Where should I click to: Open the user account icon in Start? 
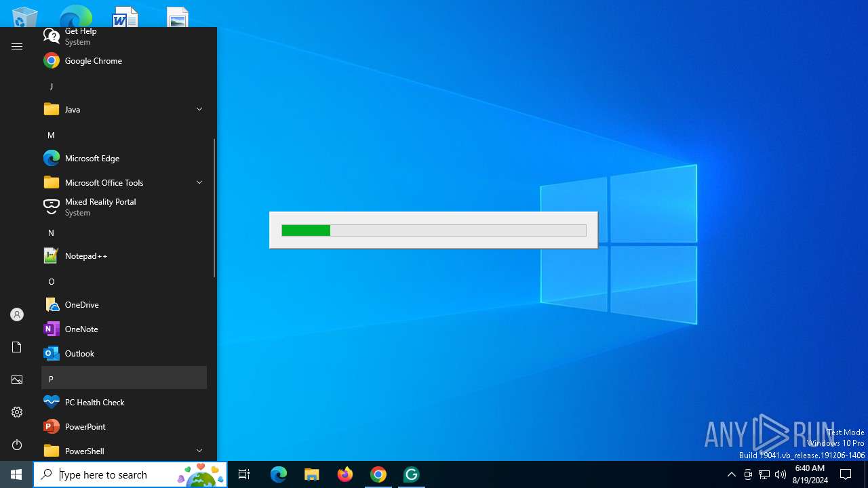17,314
